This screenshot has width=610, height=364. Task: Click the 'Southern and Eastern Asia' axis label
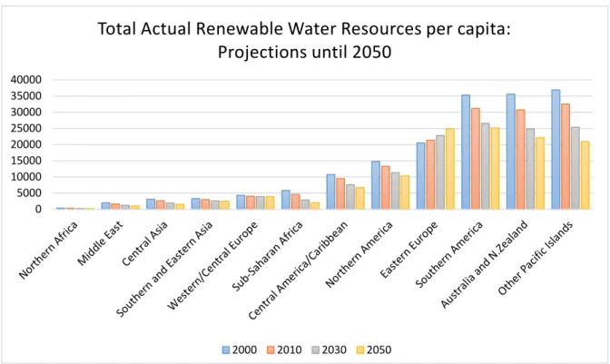[x=164, y=269]
